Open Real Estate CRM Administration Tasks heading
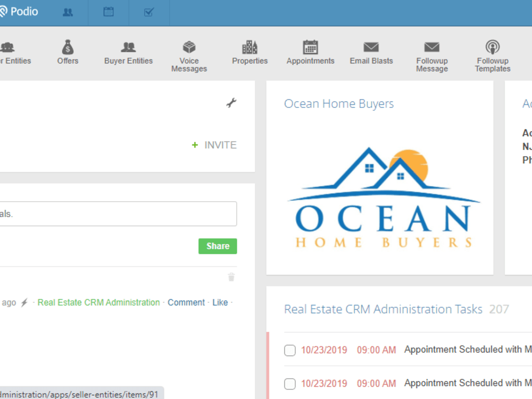532x399 pixels. tap(383, 309)
